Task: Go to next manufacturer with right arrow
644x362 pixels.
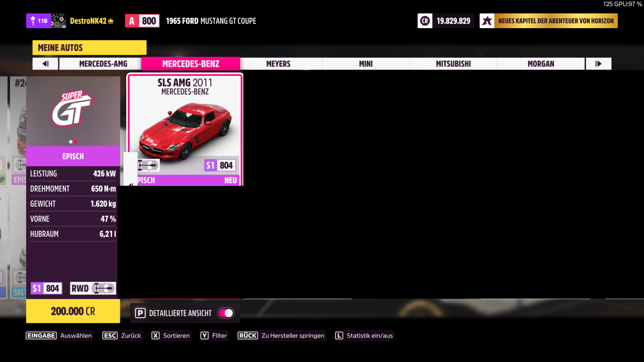Action: click(x=598, y=64)
